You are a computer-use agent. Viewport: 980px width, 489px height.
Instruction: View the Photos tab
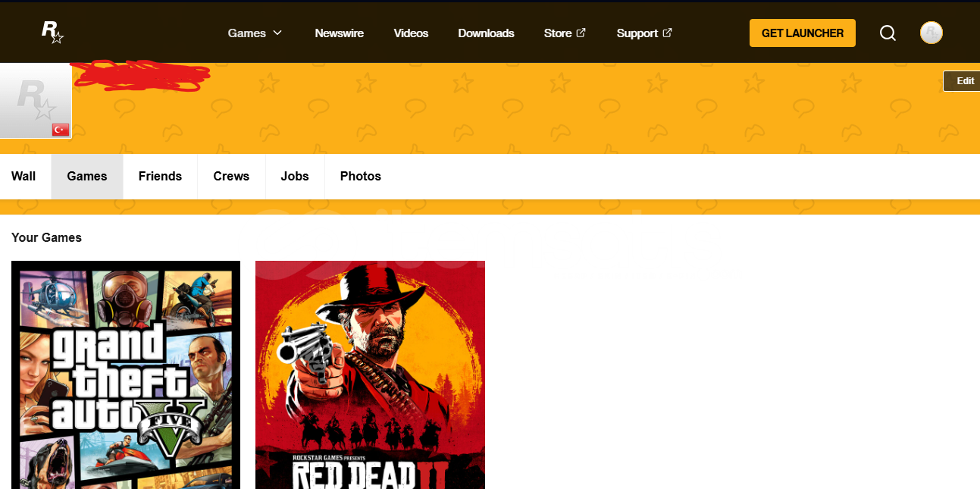point(361,177)
